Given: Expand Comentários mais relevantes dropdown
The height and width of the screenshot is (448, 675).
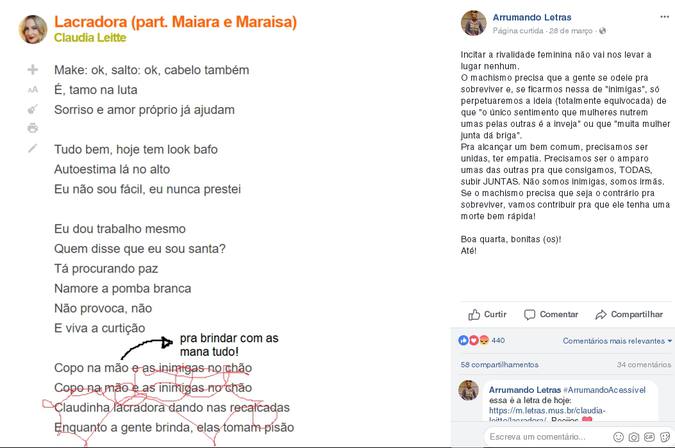Looking at the screenshot, I should pyautogui.click(x=617, y=341).
